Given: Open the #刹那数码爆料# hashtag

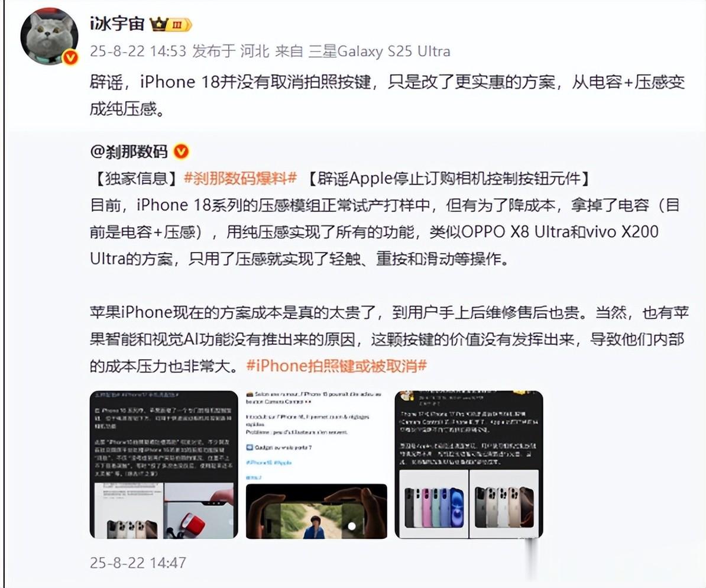Looking at the screenshot, I should 241,179.
